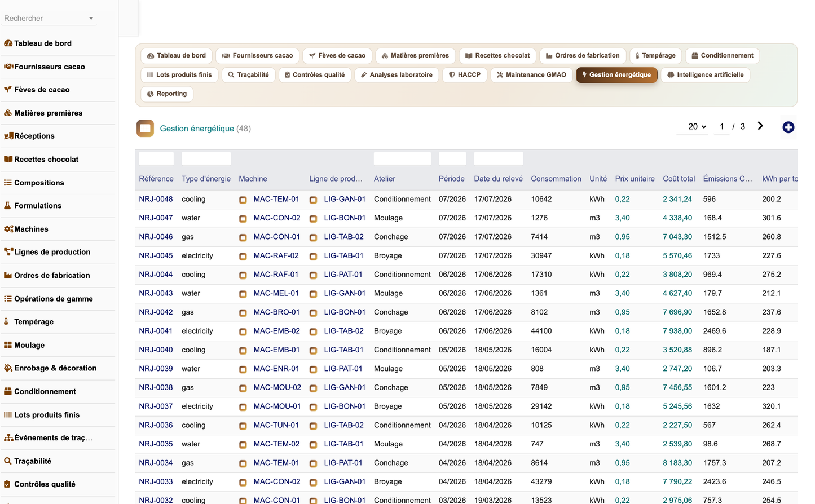The height and width of the screenshot is (504, 815).
Task: Switch to the Maintenance GMAO tab
Action: coord(531,75)
